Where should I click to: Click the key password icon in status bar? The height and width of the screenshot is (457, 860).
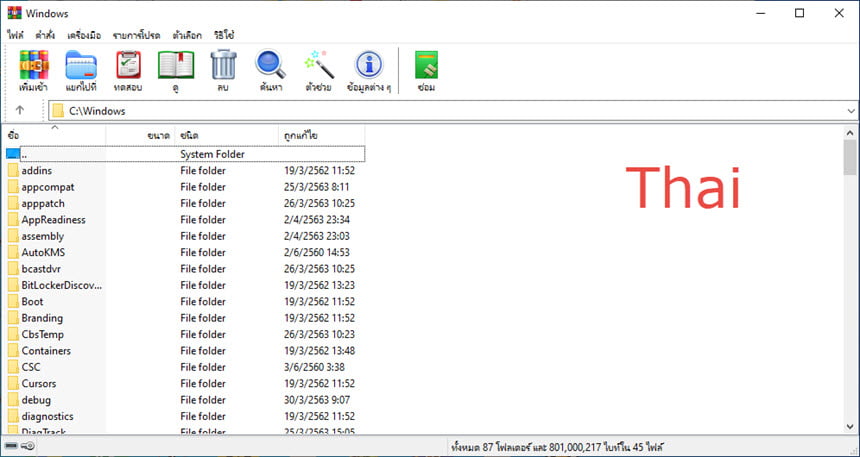tap(28, 447)
